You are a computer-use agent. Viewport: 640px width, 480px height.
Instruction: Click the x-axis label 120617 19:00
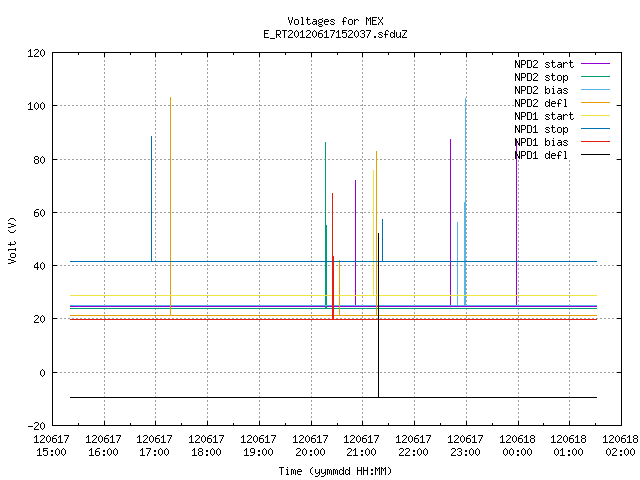(x=258, y=446)
